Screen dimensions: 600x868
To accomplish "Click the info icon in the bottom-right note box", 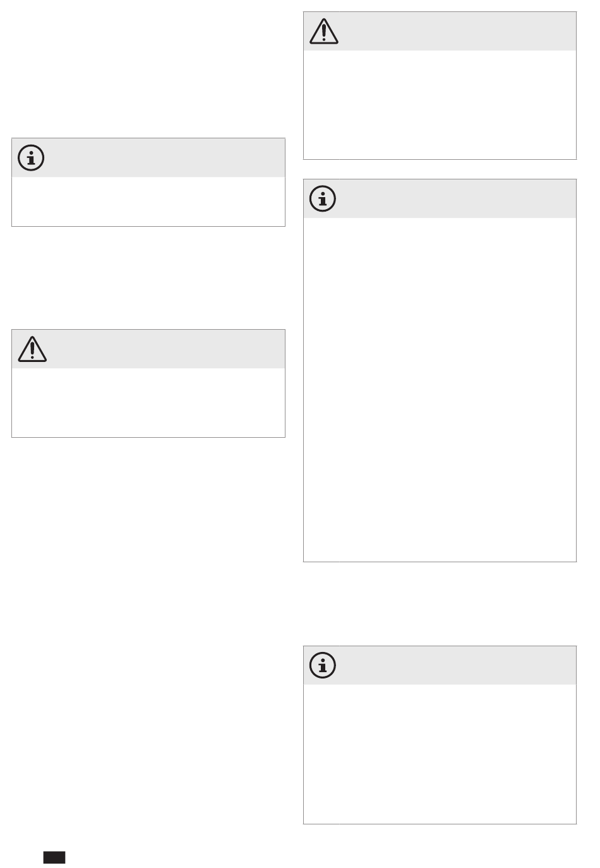I will pyautogui.click(x=323, y=665).
